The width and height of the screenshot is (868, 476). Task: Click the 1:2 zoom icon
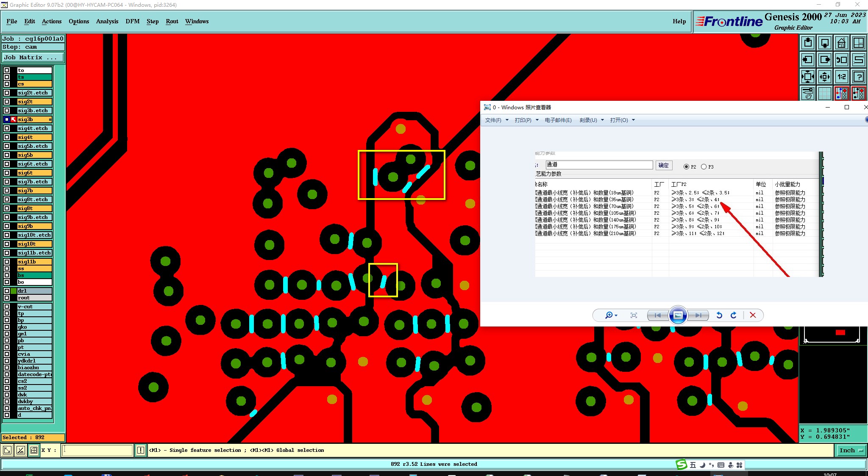[x=841, y=77]
